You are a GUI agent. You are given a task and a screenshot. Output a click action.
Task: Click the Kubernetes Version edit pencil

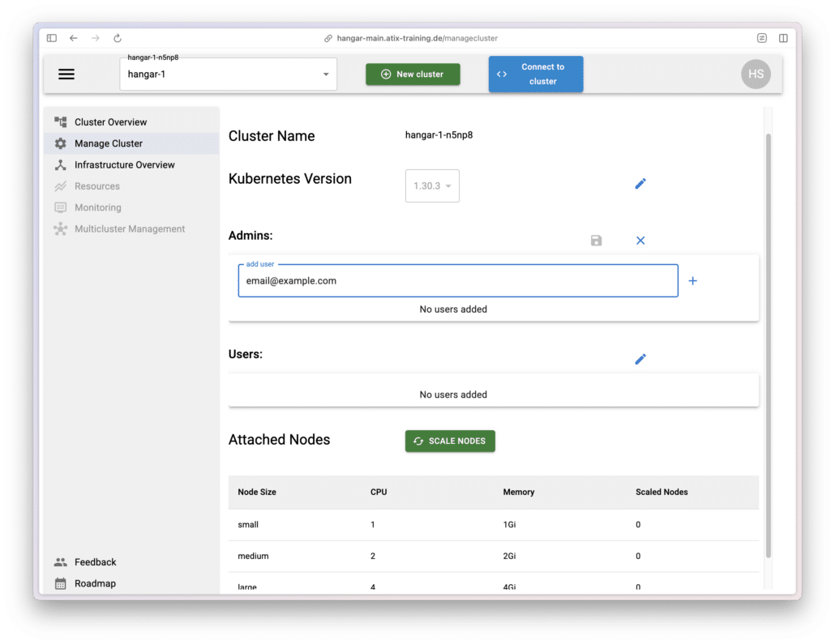640,184
